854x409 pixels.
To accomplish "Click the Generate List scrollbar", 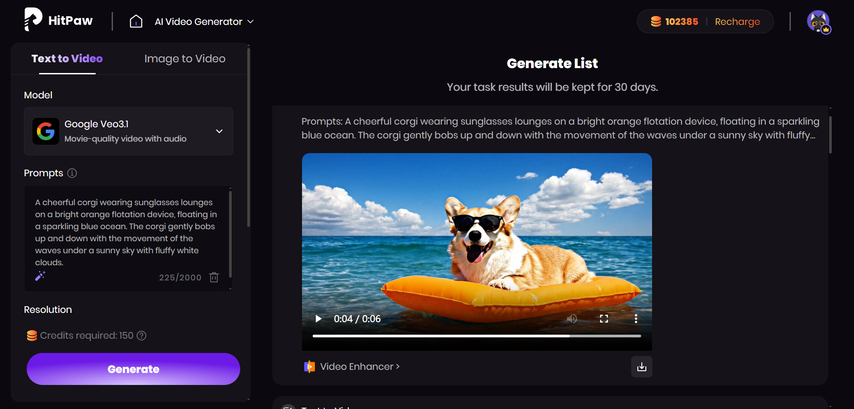I will 831,133.
